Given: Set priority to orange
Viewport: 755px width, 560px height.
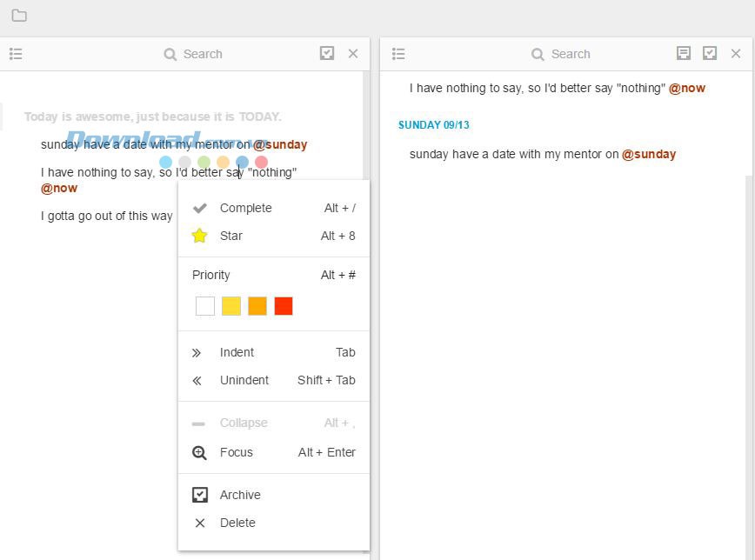Looking at the screenshot, I should coord(257,306).
